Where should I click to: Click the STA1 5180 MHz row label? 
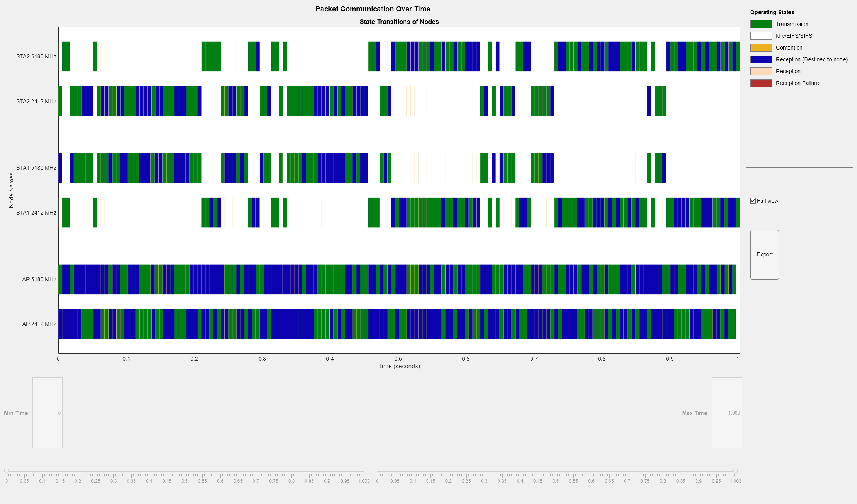tap(36, 168)
